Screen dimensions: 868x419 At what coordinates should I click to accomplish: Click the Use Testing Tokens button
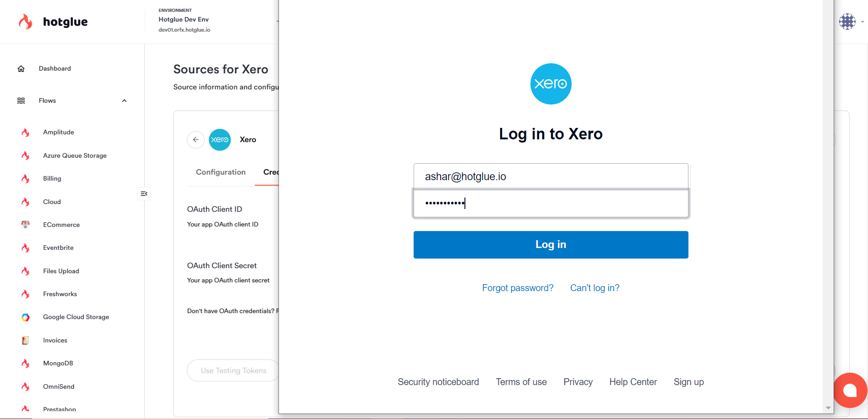point(233,370)
